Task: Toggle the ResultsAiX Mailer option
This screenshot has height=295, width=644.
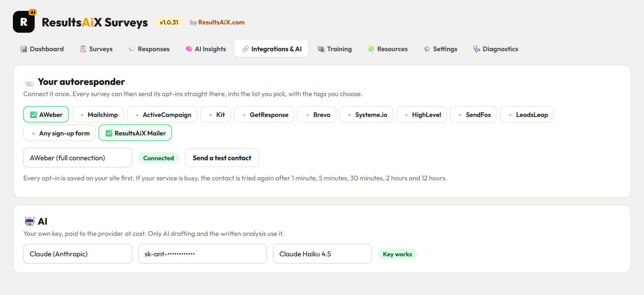Action: click(x=135, y=133)
